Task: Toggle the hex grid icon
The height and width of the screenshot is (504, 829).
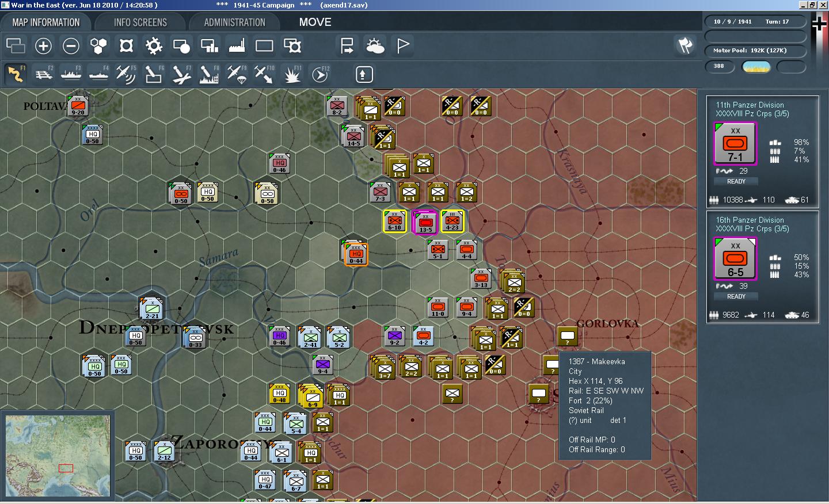Action: click(x=98, y=45)
